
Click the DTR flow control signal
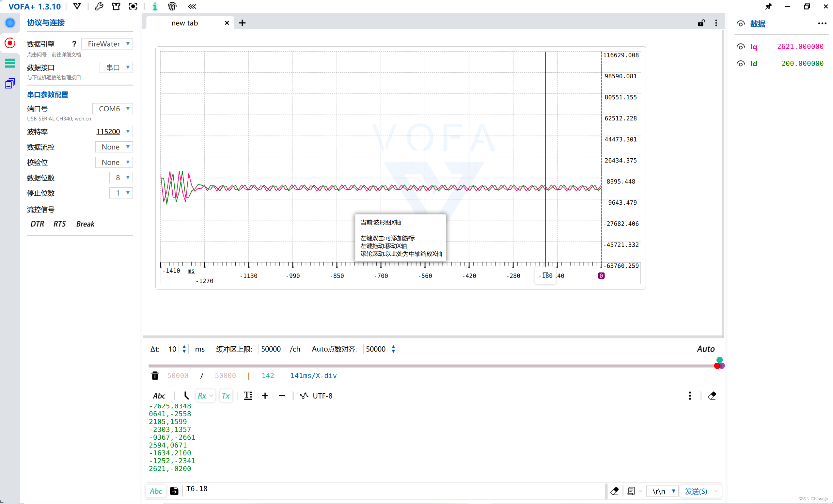(37, 224)
